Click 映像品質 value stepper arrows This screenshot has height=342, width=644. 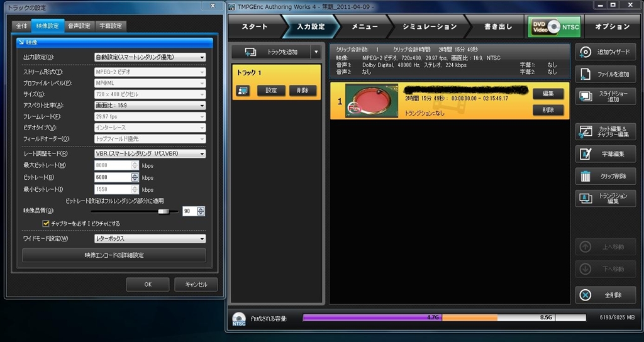(x=201, y=211)
